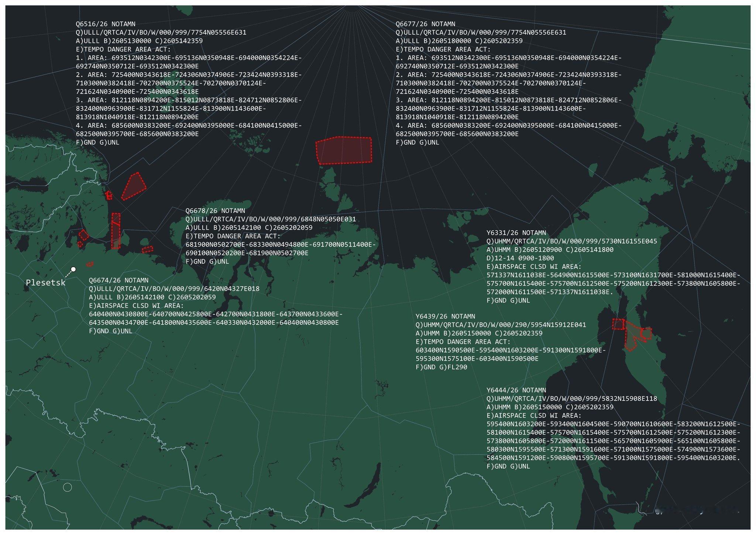
Task: Click line 'A)ULLL B)2605180000 C)2605202359'
Action: [x=459, y=41]
